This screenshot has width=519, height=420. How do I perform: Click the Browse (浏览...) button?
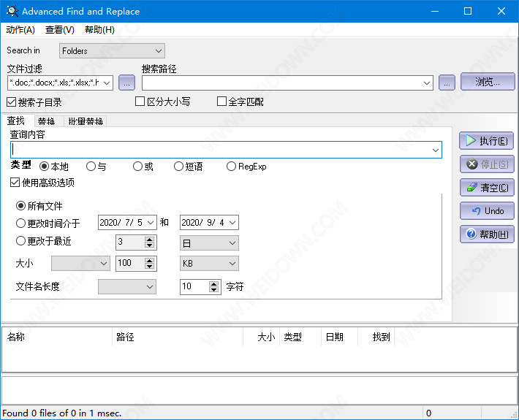coord(488,82)
